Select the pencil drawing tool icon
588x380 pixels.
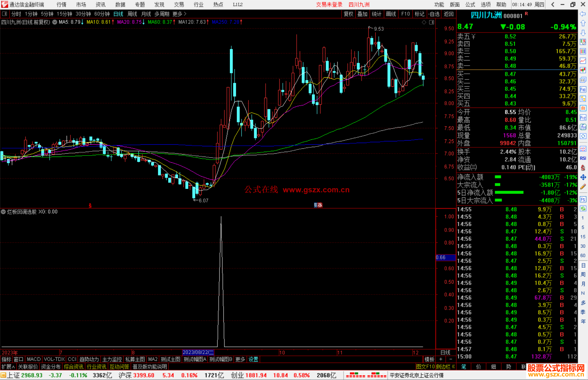click(x=583, y=187)
